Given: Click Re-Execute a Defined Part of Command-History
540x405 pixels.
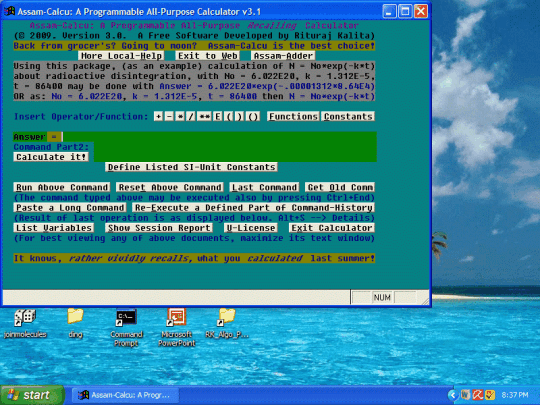Looking at the screenshot, I should [253, 208].
